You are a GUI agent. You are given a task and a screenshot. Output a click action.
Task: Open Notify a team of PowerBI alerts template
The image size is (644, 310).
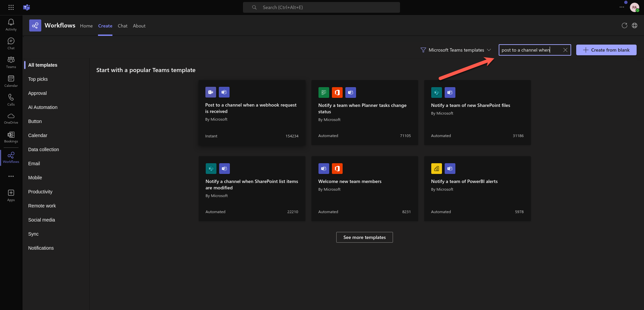[477, 189]
